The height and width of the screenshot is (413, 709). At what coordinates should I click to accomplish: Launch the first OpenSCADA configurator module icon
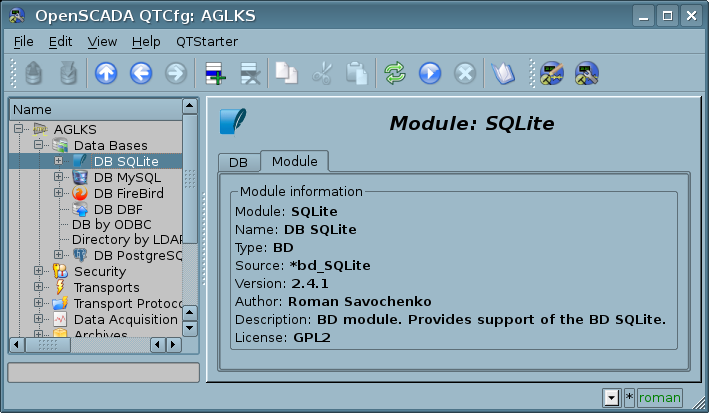click(552, 73)
